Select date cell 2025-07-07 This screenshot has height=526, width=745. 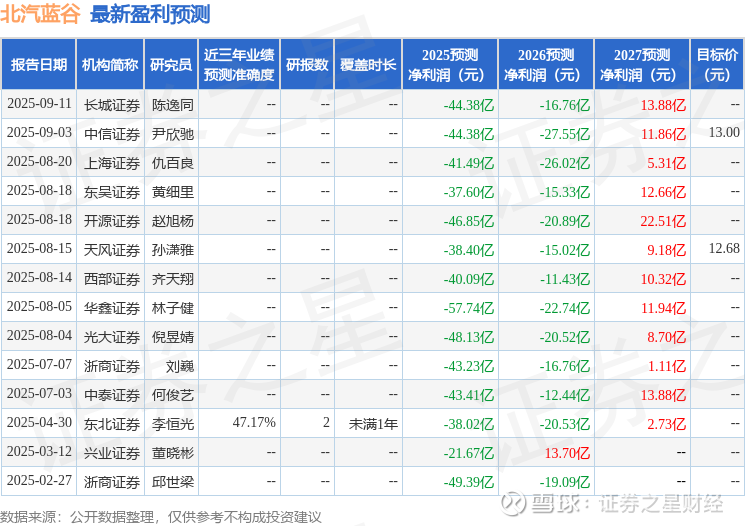39,365
